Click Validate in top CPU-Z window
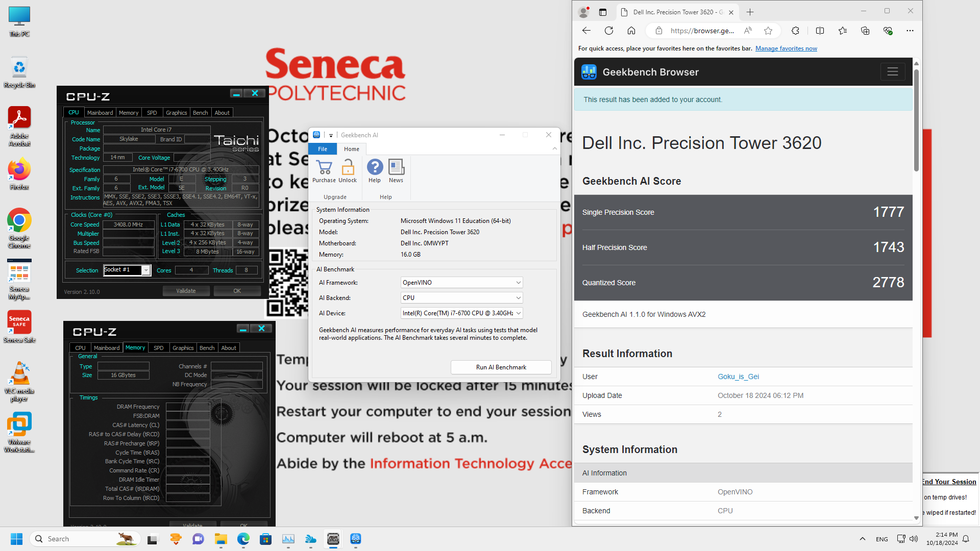 pyautogui.click(x=186, y=291)
